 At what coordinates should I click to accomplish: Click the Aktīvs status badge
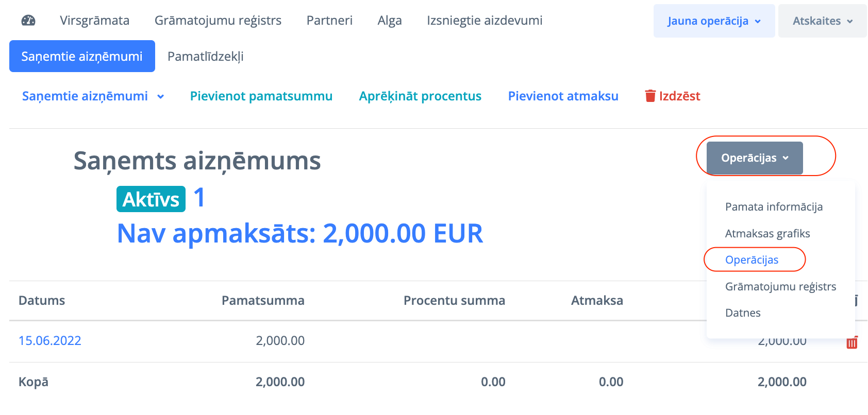click(151, 199)
